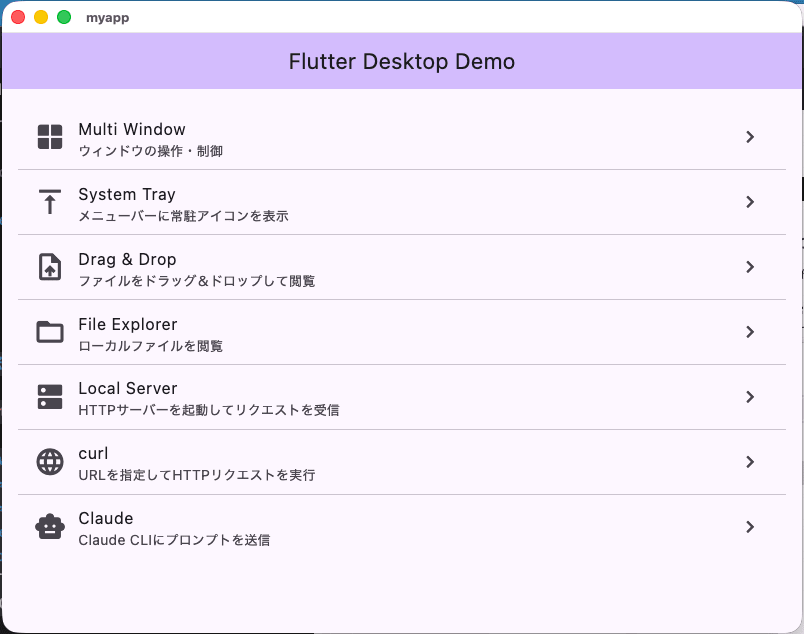This screenshot has width=804, height=634.
Task: Click the Multi Window grid icon
Action: tap(50, 137)
